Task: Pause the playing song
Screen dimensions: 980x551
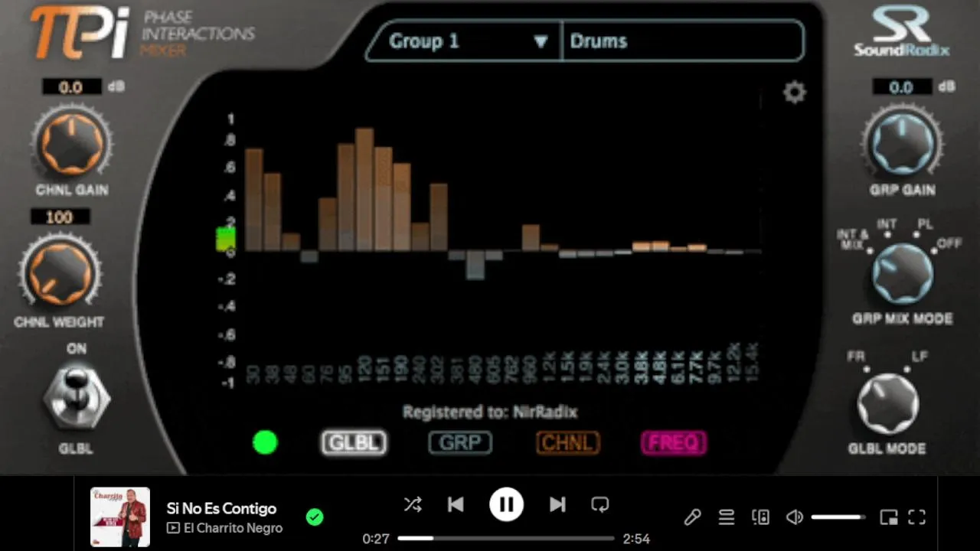Action: 506,504
